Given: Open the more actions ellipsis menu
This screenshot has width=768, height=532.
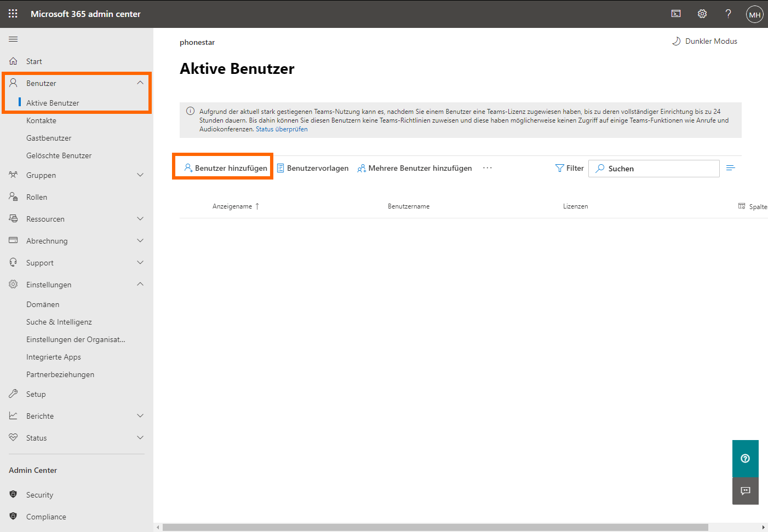Looking at the screenshot, I should click(x=488, y=168).
